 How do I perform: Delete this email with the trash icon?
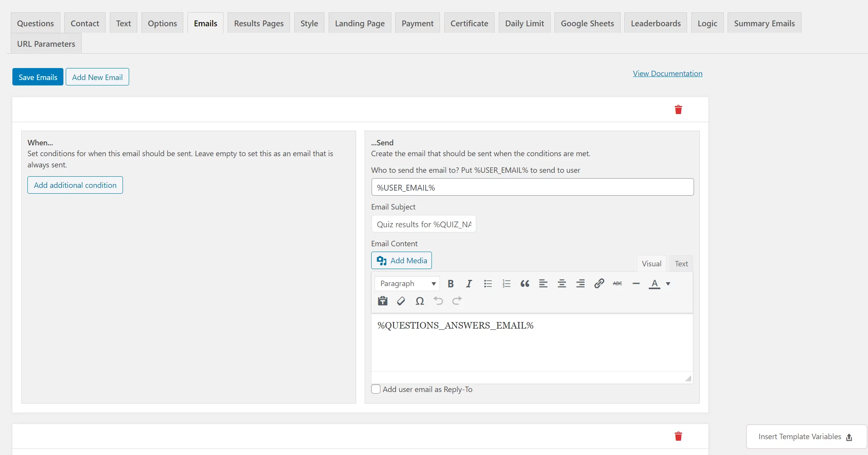click(678, 109)
